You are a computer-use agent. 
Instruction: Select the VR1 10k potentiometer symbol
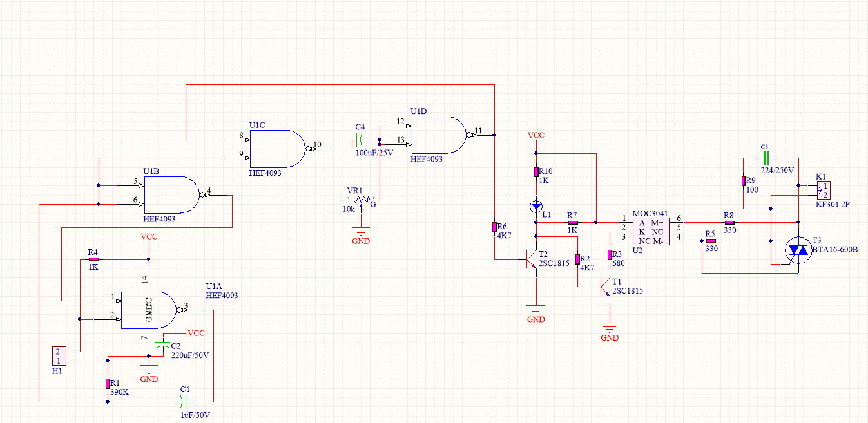coord(359,200)
